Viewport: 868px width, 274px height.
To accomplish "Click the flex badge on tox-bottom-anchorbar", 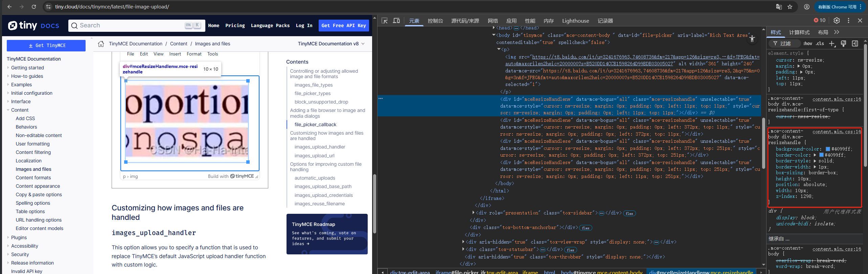I will pyautogui.click(x=586, y=228).
